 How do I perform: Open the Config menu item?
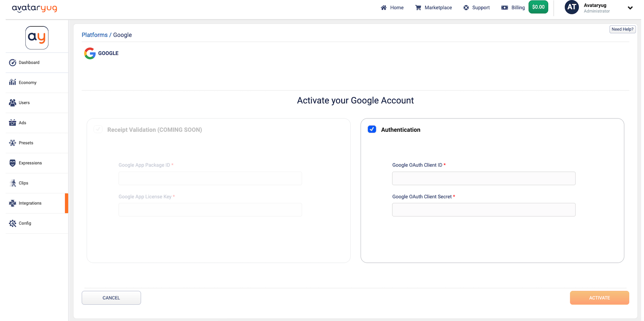(37, 223)
